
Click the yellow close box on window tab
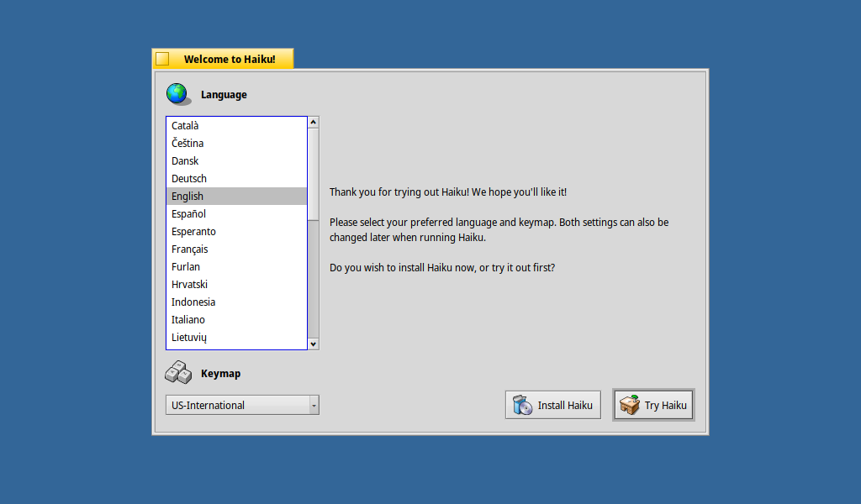pyautogui.click(x=162, y=59)
